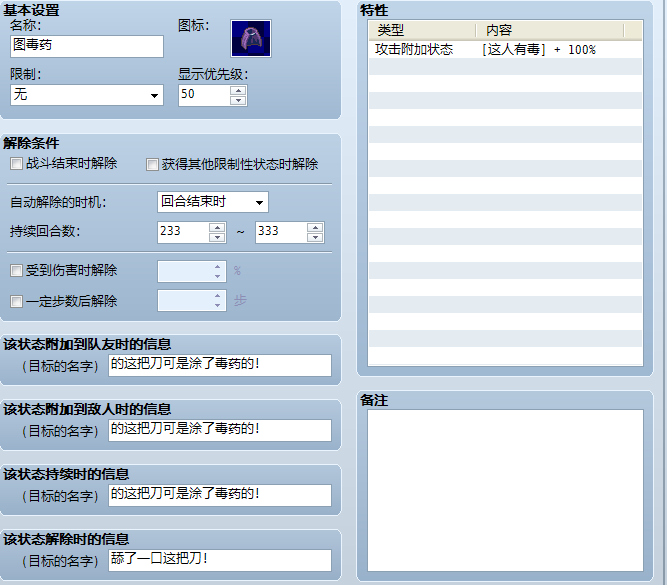This screenshot has height=585, width=667.
Task: Decrease the maximum turns value 333
Action: (315, 237)
